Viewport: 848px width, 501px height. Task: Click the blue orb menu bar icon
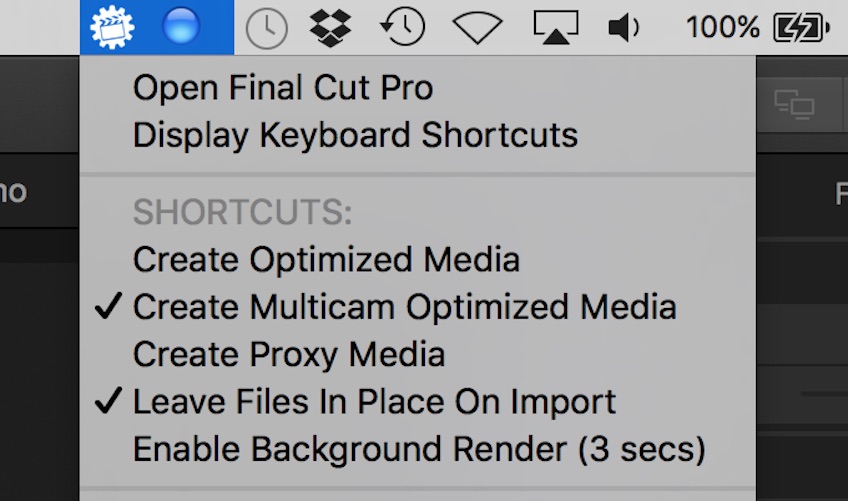pos(181,27)
